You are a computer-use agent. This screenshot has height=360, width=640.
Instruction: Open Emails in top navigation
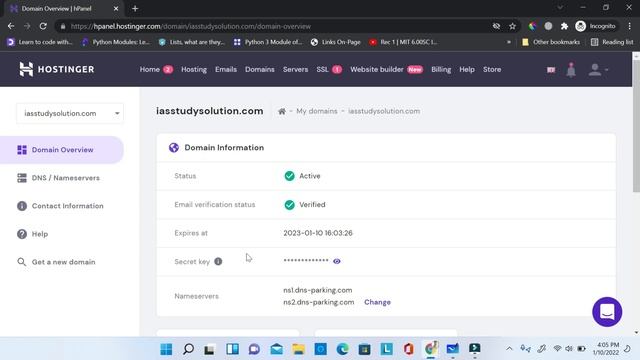click(226, 69)
